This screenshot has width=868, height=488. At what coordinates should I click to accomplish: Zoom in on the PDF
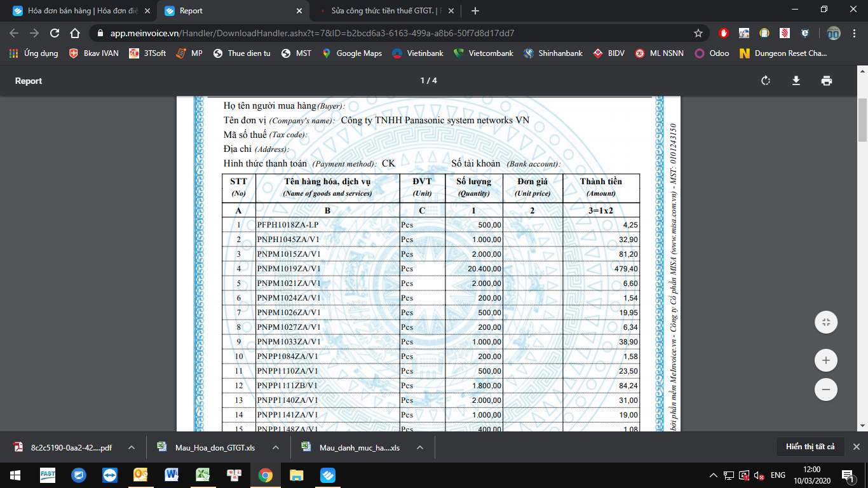pos(825,360)
